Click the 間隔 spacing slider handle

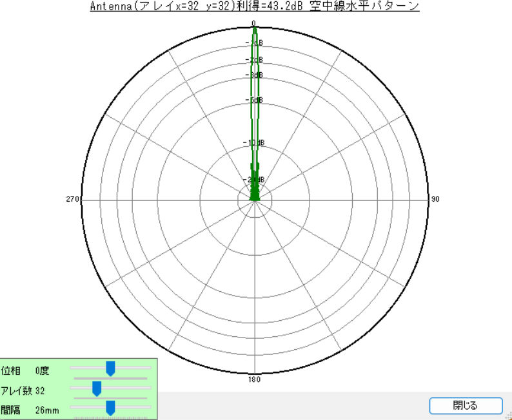pos(110,408)
